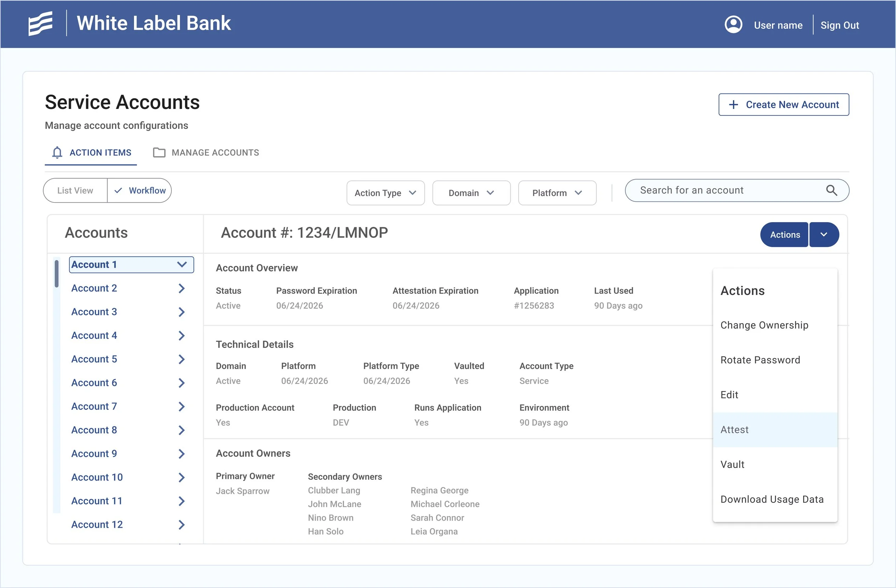Open the Action Type filter dropdown
The width and height of the screenshot is (896, 588).
(x=385, y=193)
